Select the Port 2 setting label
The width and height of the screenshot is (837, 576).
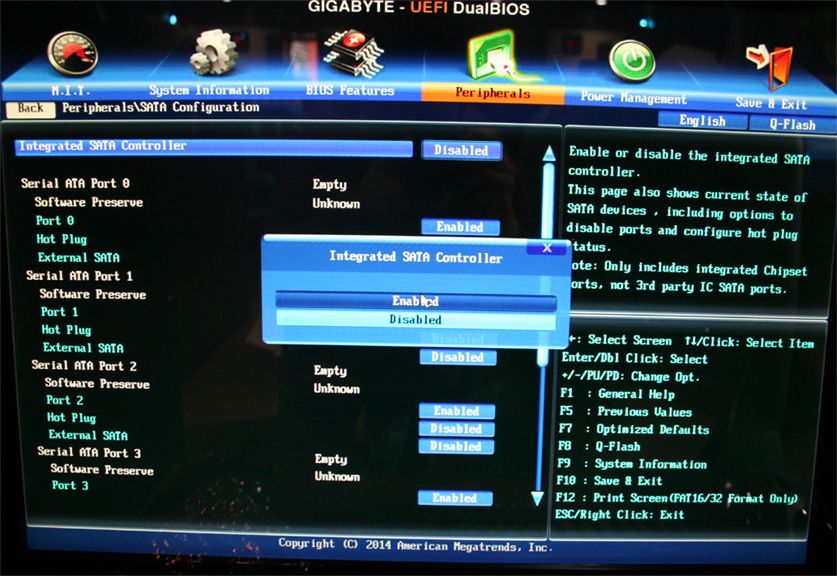point(65,400)
